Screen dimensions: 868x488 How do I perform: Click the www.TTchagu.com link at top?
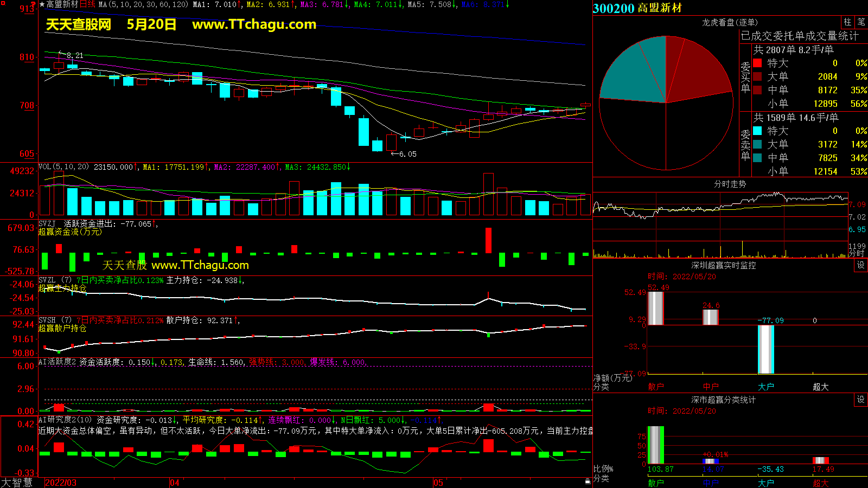pyautogui.click(x=254, y=24)
